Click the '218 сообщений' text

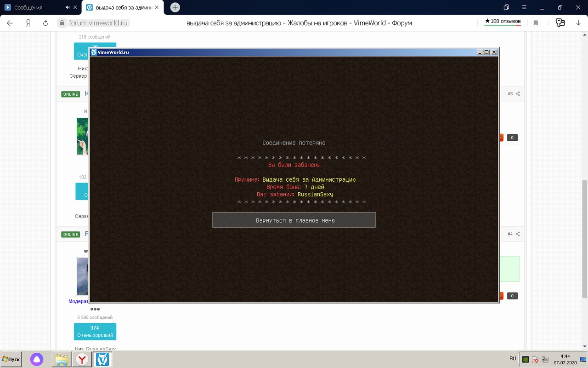tap(95, 37)
